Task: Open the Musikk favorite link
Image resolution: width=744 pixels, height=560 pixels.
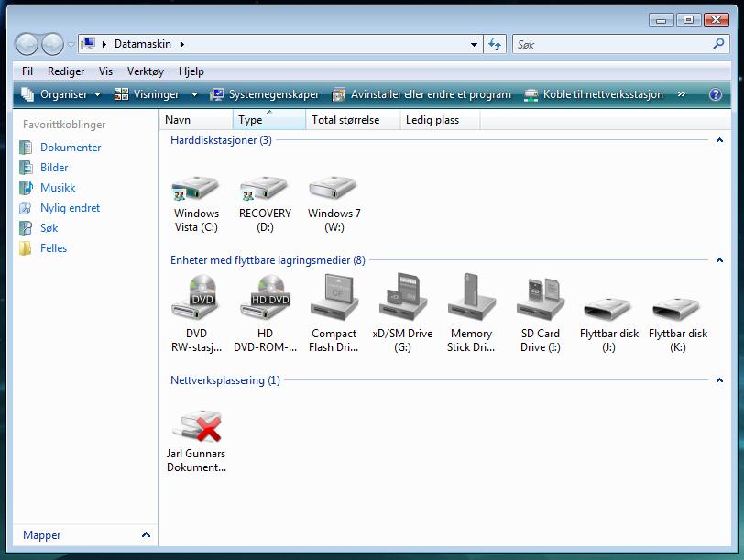Action: [x=58, y=188]
